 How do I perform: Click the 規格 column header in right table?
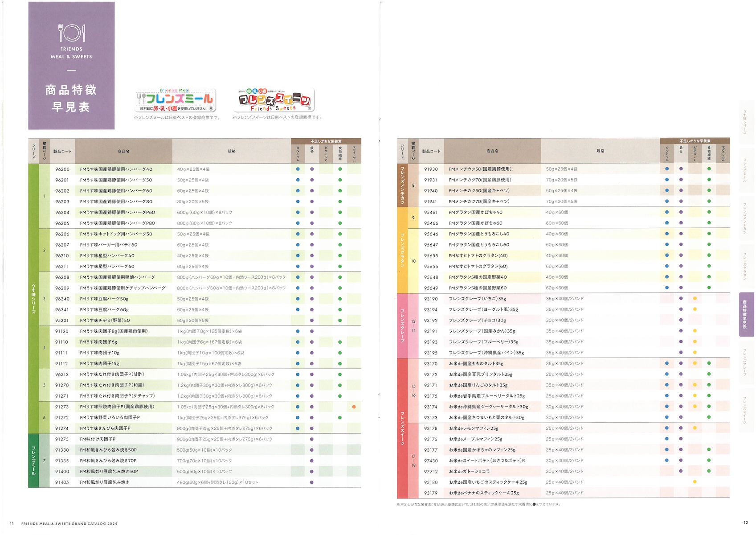pyautogui.click(x=600, y=151)
